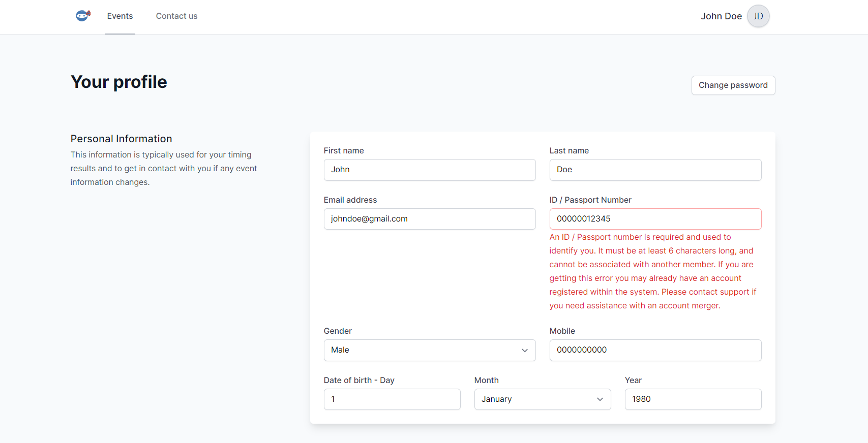Click the Year input field
This screenshot has width=868, height=443.
point(693,399)
